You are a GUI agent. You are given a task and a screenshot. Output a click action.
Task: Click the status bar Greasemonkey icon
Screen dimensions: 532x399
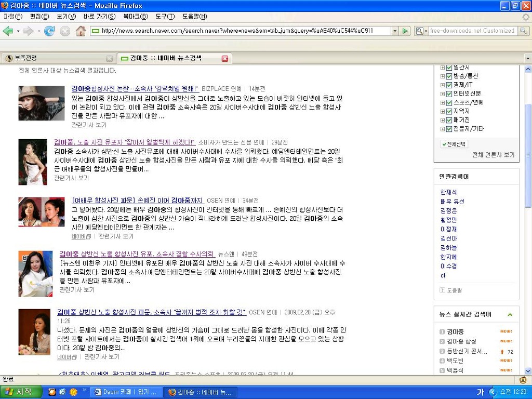tap(524, 379)
